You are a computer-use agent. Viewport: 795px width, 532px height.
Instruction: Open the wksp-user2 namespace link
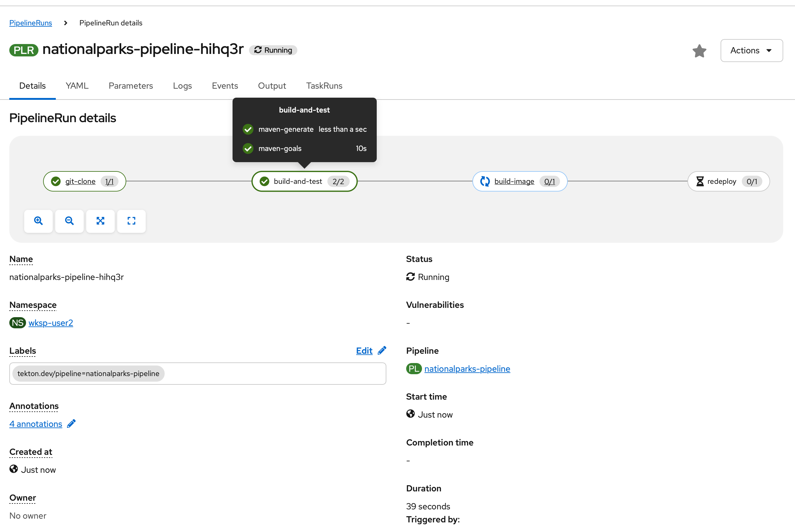[51, 323]
